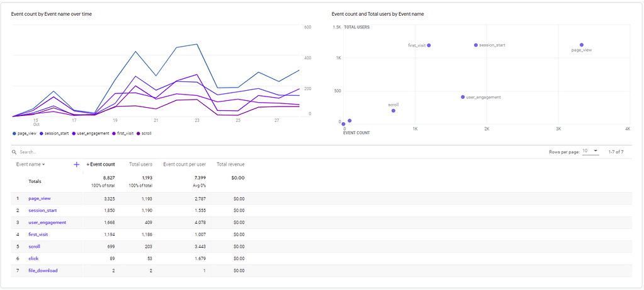Image resolution: width=644 pixels, height=290 pixels.
Task: Select the session_start point in scatter chart
Action: pyautogui.click(x=476, y=45)
